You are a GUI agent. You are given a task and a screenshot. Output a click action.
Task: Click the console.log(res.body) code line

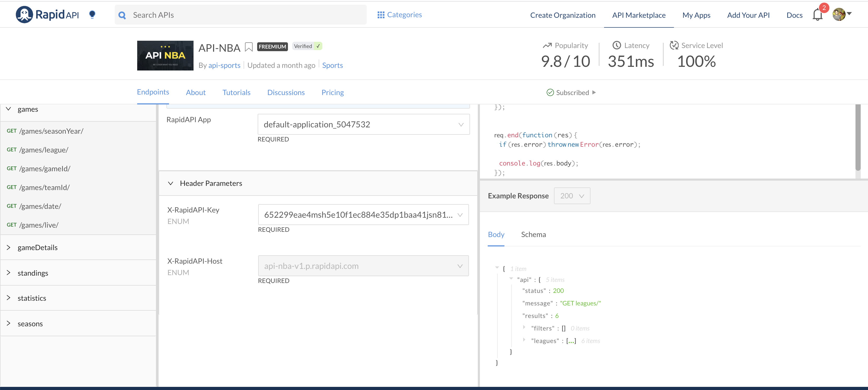tap(538, 163)
